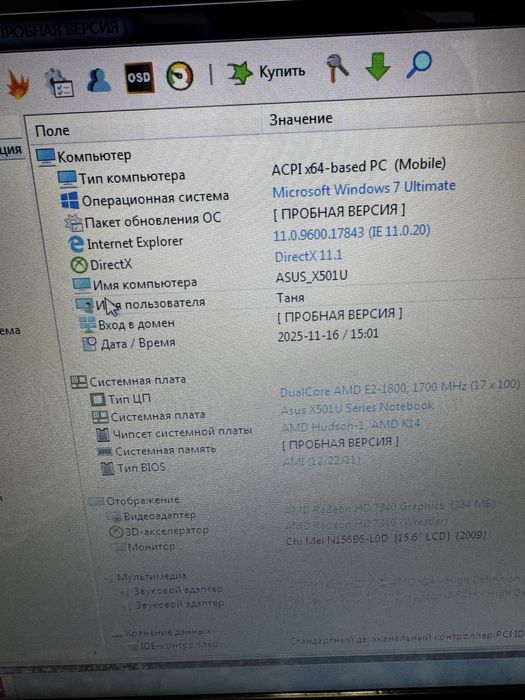Screen dimensions: 525x700
Task: Select the Тип BIOS row
Action: pos(141,467)
